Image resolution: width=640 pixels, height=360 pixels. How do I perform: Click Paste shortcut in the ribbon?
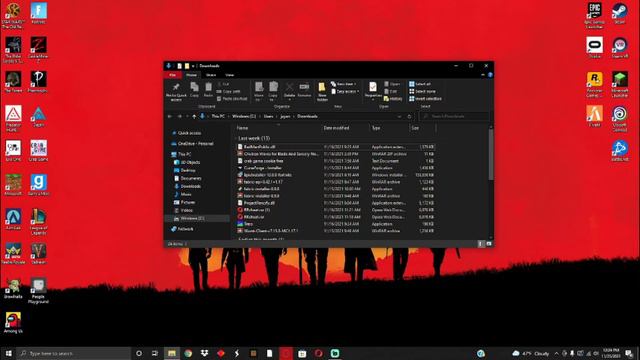[x=232, y=99]
